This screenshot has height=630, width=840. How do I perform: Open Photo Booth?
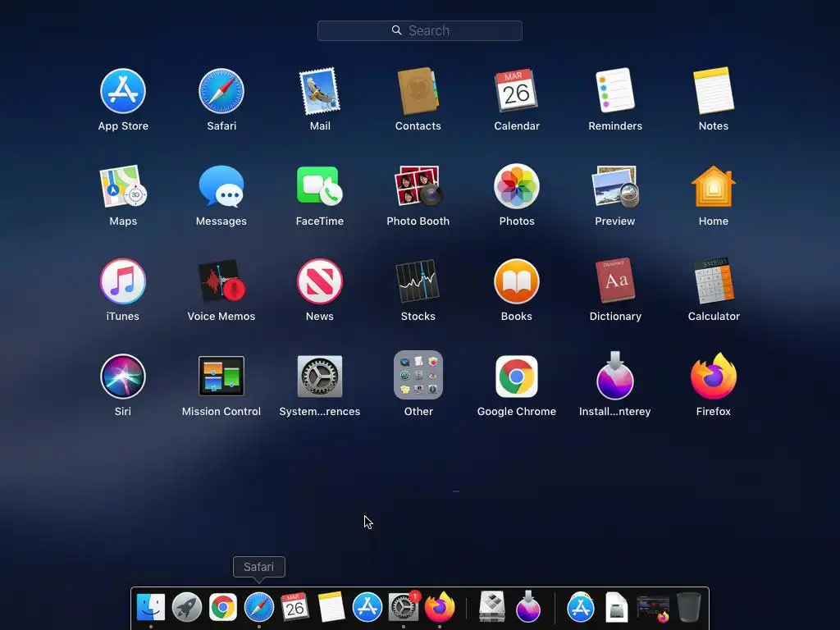click(x=418, y=186)
